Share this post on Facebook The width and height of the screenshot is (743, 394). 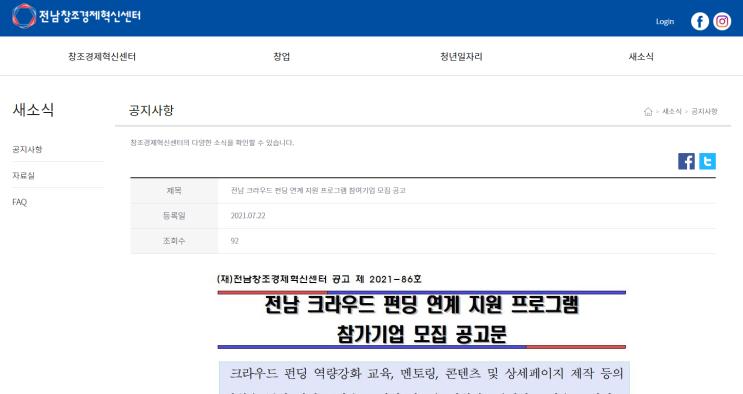[686, 161]
